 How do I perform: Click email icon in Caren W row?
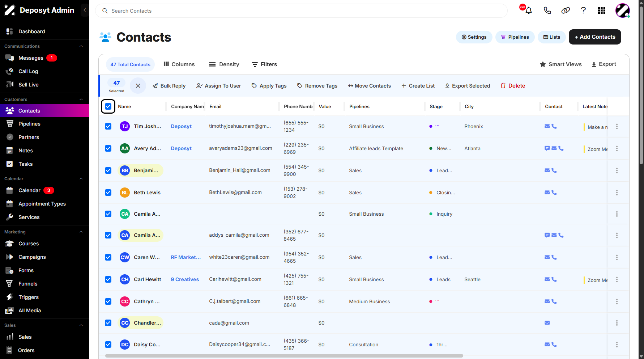point(547,257)
